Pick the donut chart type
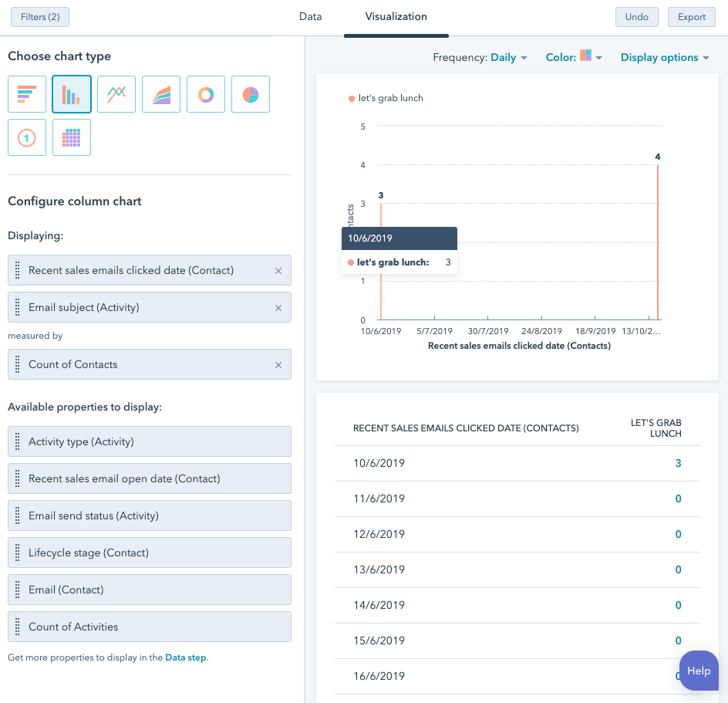Viewport: 728px width, 703px height. (x=205, y=93)
